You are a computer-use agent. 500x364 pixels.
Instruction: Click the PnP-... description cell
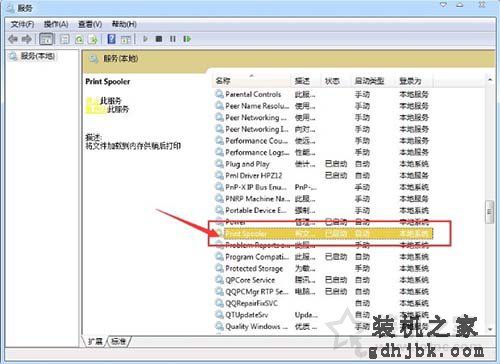pos(305,187)
